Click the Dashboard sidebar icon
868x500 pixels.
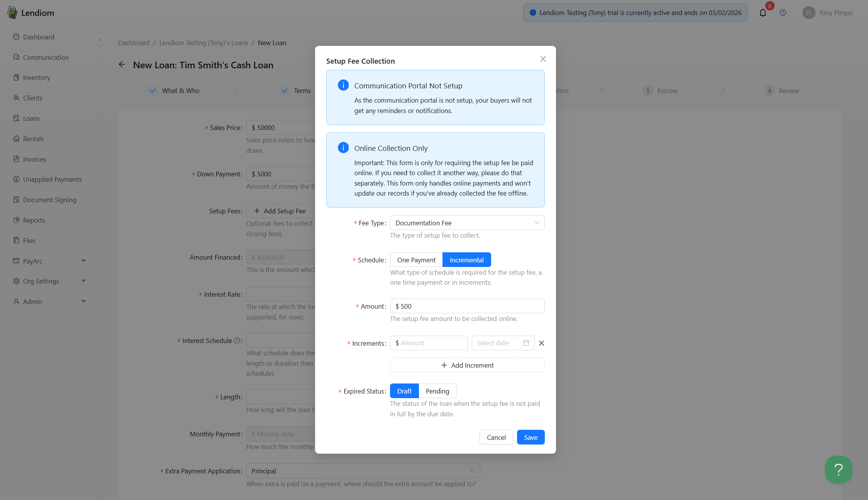pos(16,37)
